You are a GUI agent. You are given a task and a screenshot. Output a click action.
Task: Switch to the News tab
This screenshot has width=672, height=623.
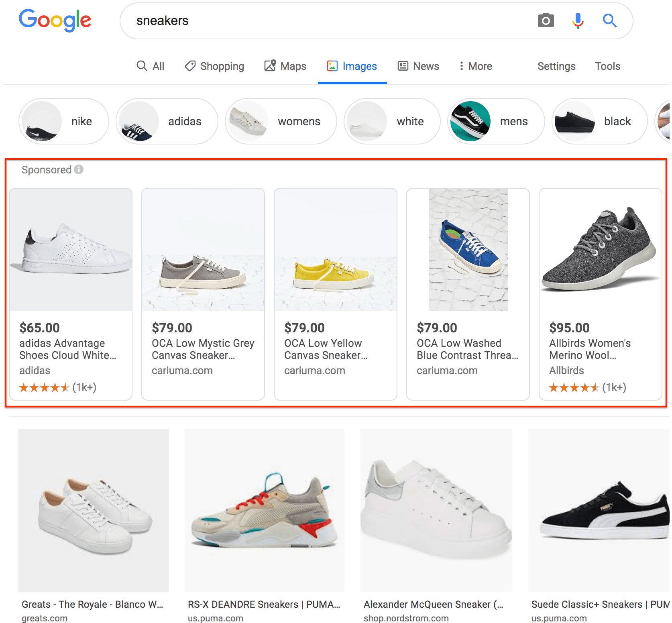pyautogui.click(x=418, y=66)
